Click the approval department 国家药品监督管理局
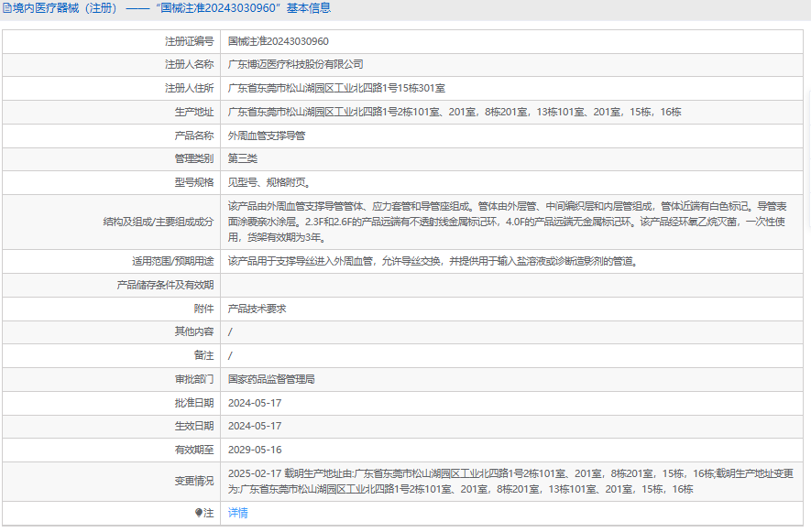The height and width of the screenshot is (532, 811). coord(271,379)
